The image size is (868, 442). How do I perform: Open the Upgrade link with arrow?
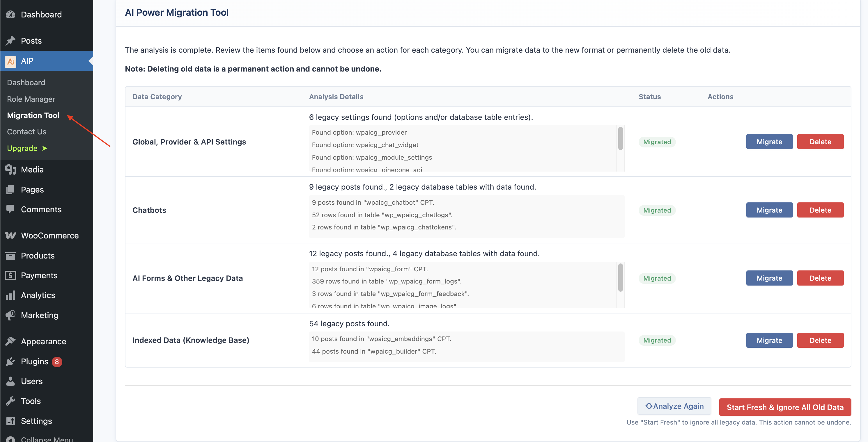pyautogui.click(x=27, y=149)
